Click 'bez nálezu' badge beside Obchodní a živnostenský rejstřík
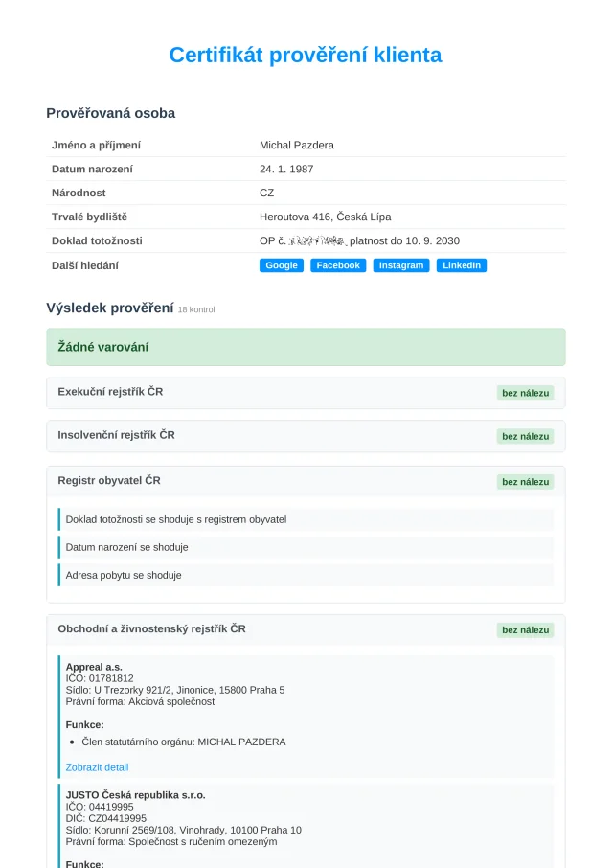613x868 pixels. coord(525,630)
